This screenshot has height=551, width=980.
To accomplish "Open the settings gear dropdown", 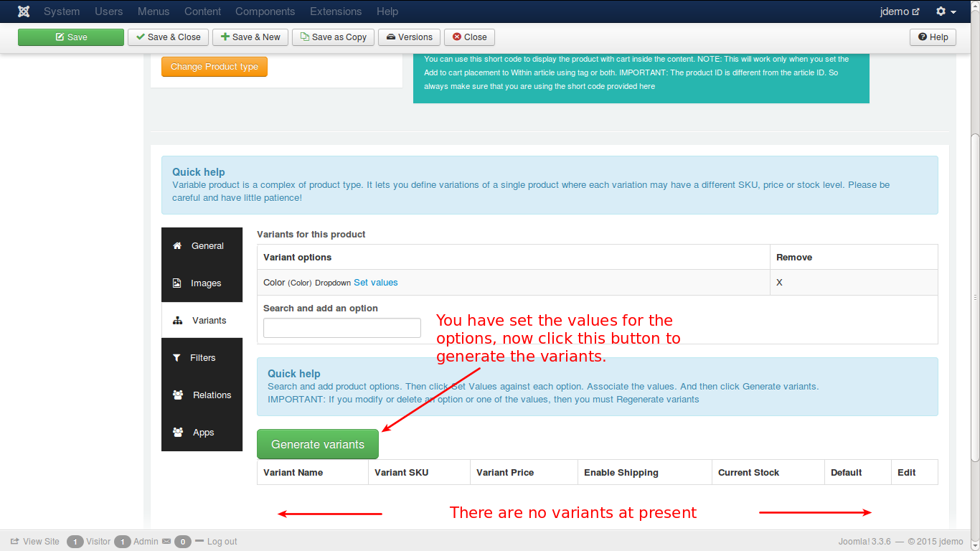I will (x=946, y=11).
